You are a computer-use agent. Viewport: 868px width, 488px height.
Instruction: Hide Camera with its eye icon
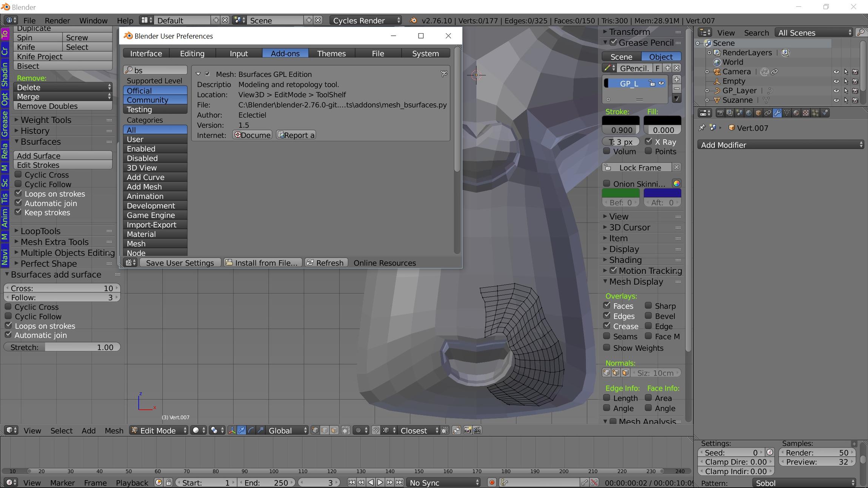(x=836, y=72)
